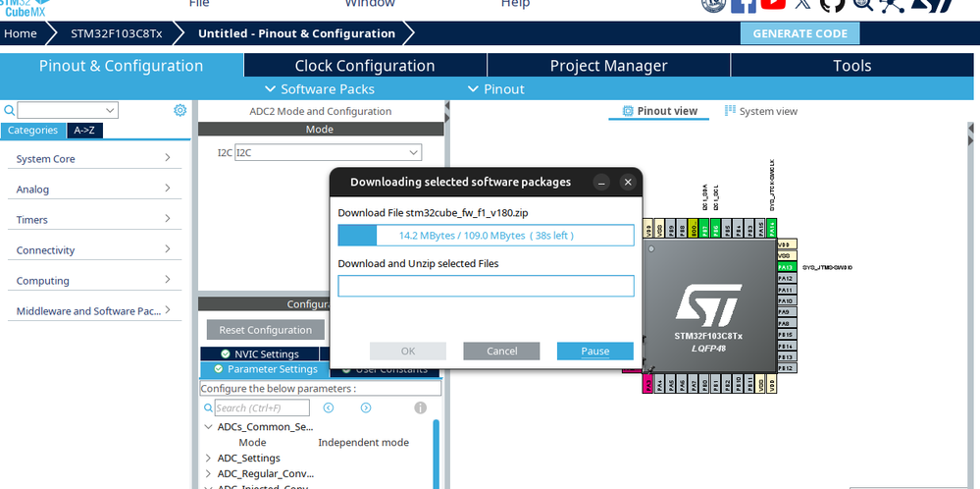
Task: Click GENERATE CODE button
Action: (x=800, y=33)
